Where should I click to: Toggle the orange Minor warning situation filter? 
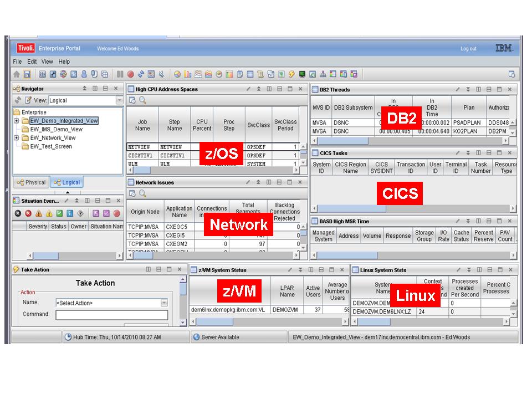[x=39, y=213]
